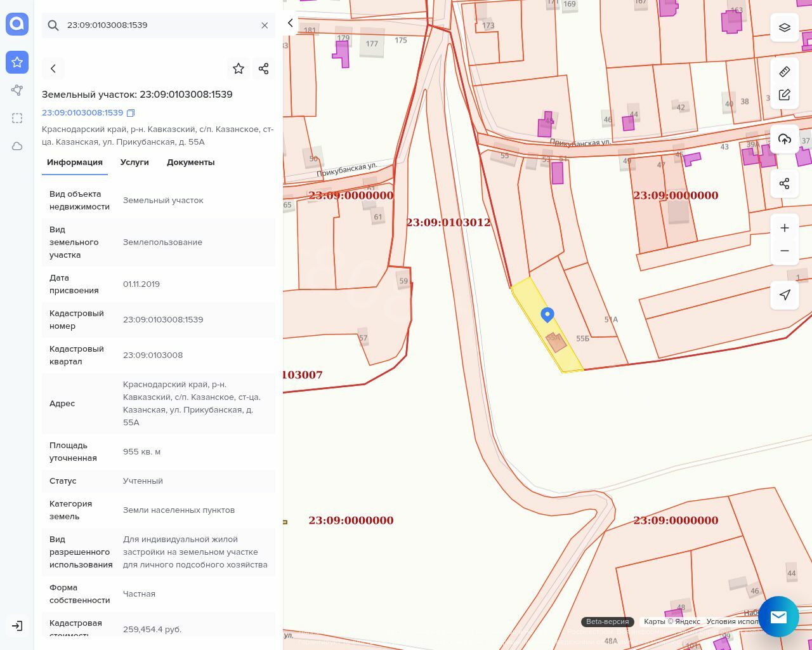The height and width of the screenshot is (650, 812).
Task: Open the map layers selector
Action: [x=785, y=27]
